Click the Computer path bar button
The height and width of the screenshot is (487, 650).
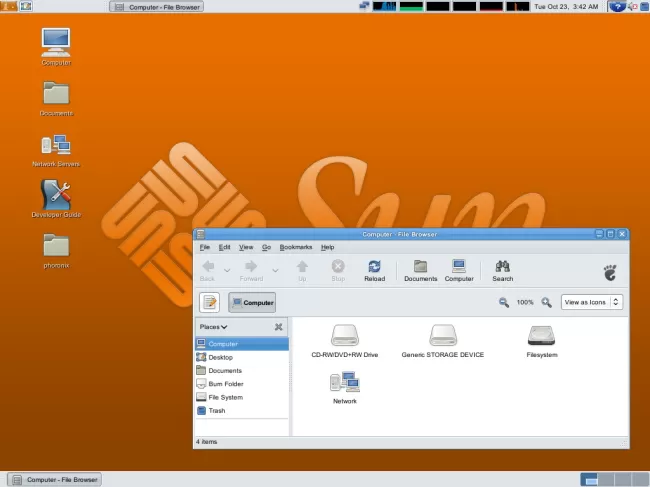[x=252, y=302]
